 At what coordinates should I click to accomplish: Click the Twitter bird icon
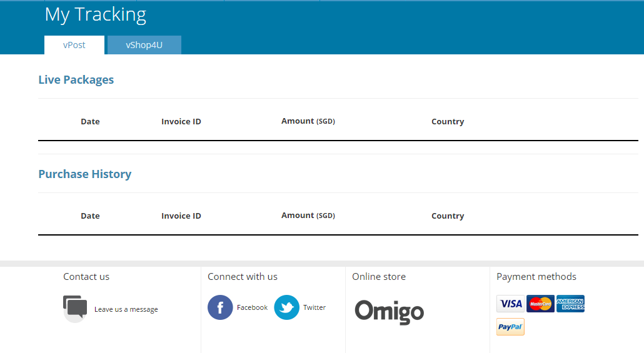[x=287, y=307]
